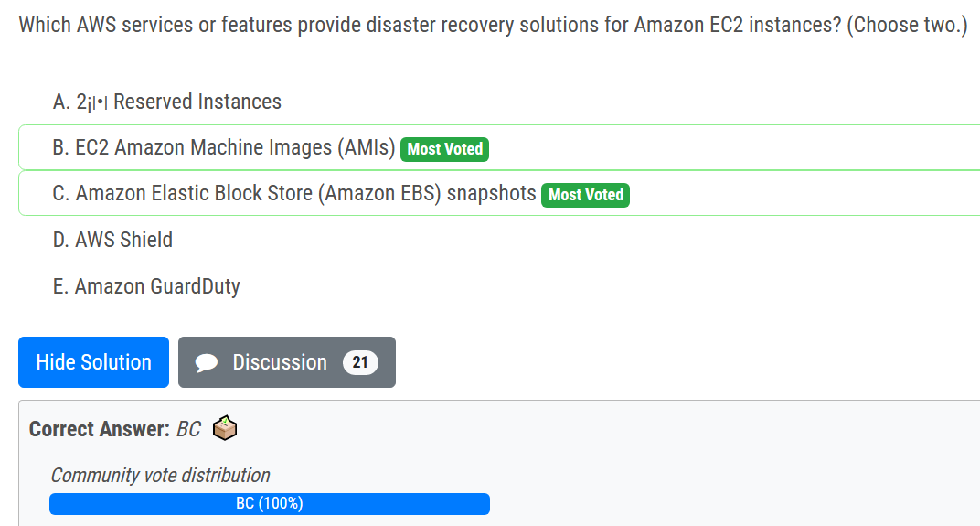Click the Most Voted badge on option C
Image resolution: width=980 pixels, height=526 pixels.
click(x=585, y=195)
